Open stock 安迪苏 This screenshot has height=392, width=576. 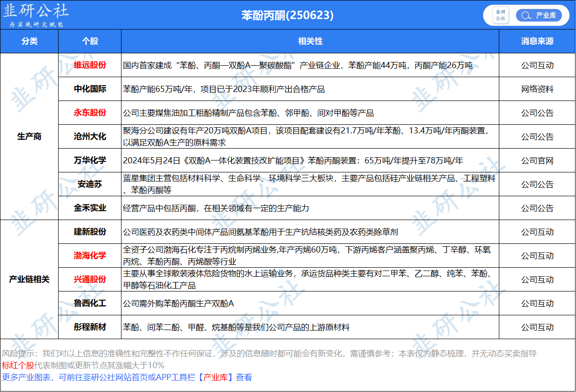point(90,184)
